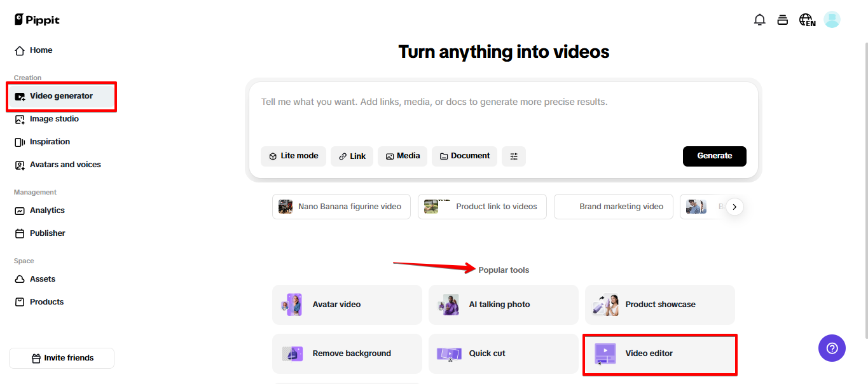Open the Quick cut tool
The image size is (868, 384).
503,353
